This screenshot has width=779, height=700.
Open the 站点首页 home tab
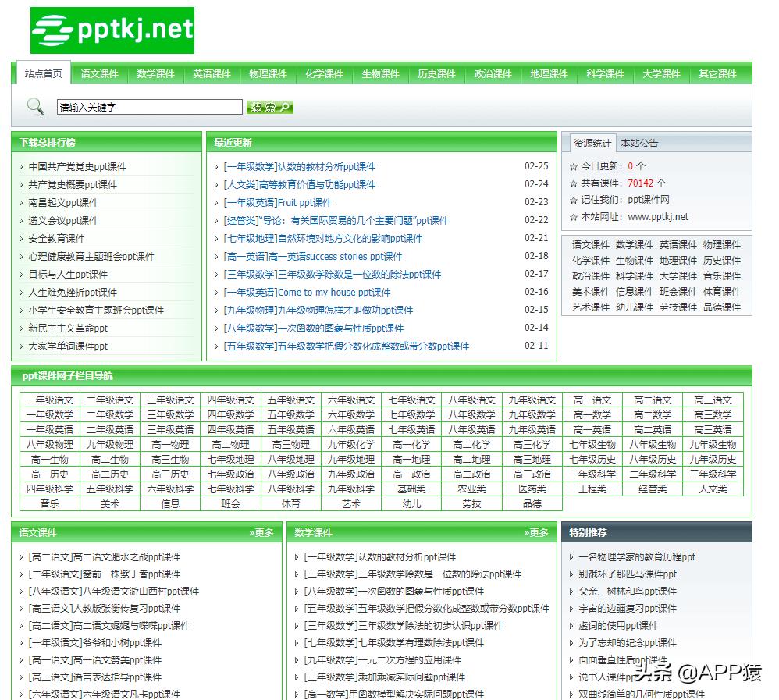pos(43,73)
